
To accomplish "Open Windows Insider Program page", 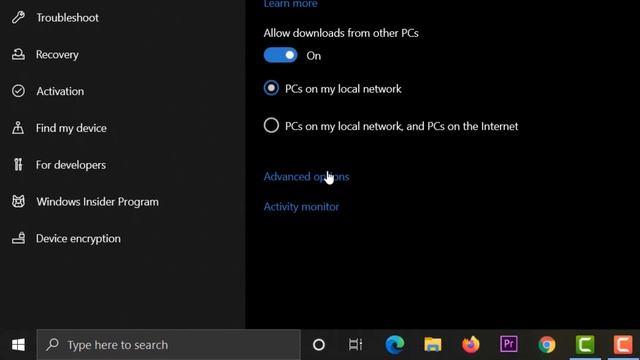I will click(97, 201).
